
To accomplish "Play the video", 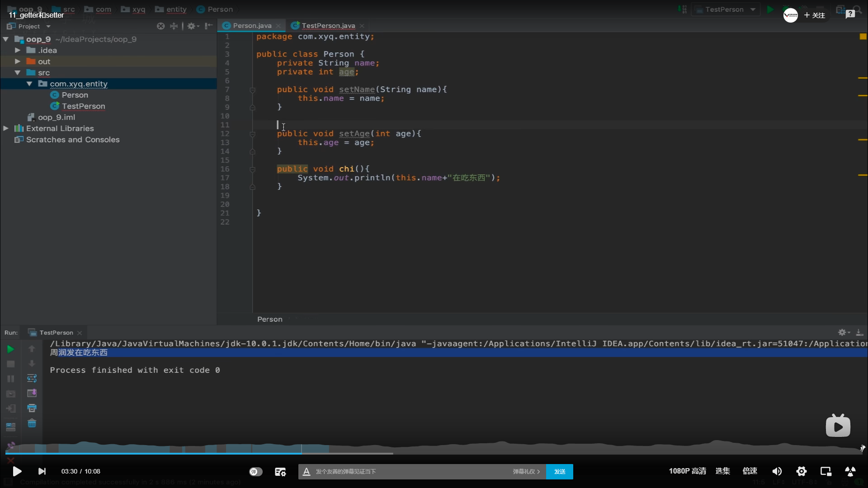I will 17,471.
